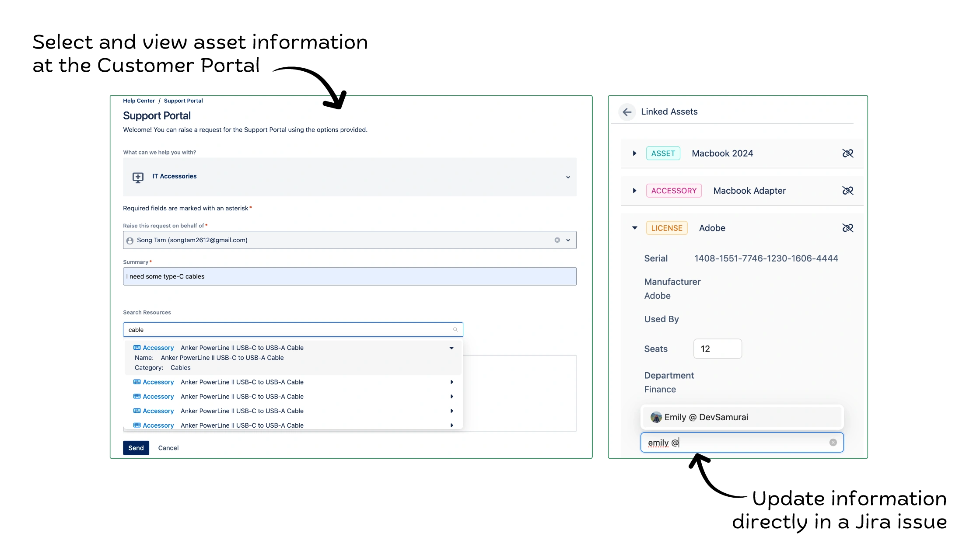Open the Help Center breadcrumb
This screenshot has width=980, height=551.
[139, 101]
